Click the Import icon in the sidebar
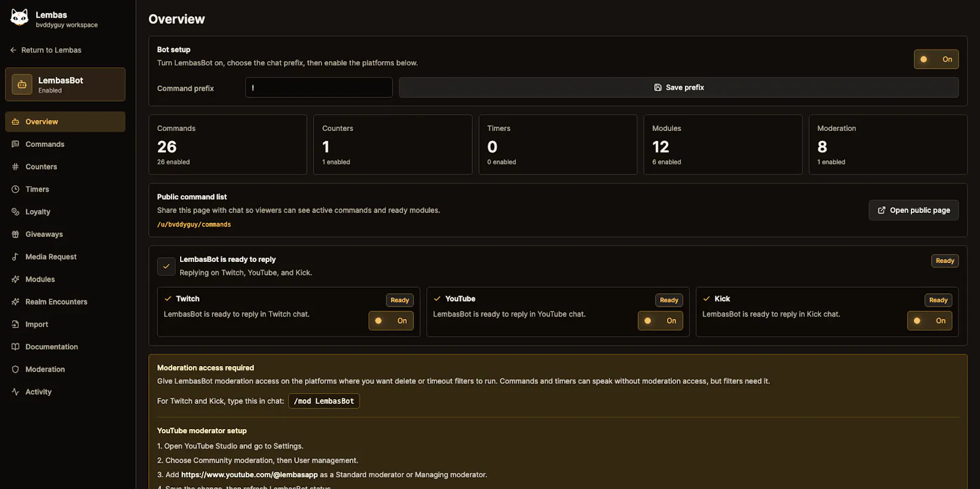Viewport: 980px width, 489px height. [15, 324]
